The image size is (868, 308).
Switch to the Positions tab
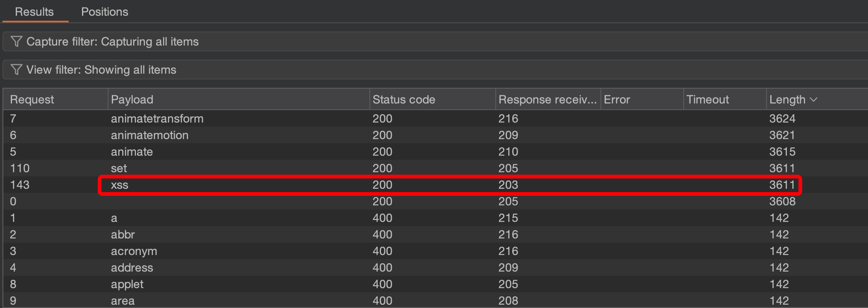104,12
